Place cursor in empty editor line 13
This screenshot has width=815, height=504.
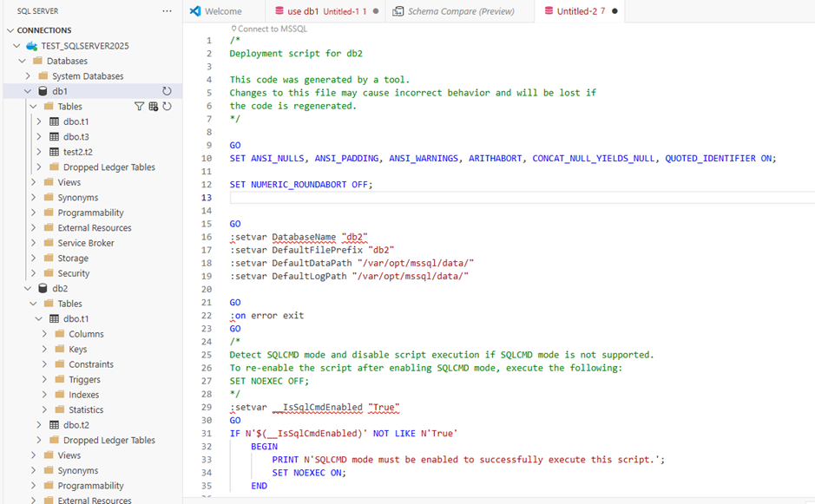(x=522, y=198)
